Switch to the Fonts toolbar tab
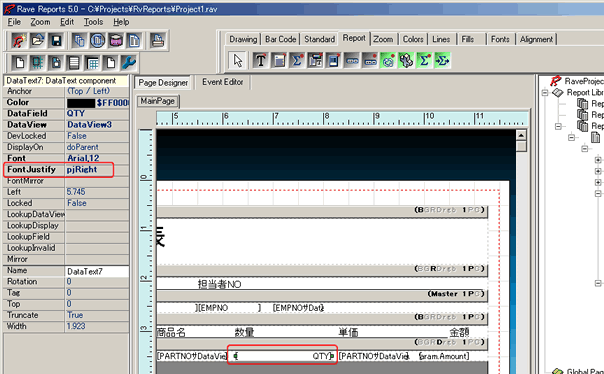 [x=500, y=39]
